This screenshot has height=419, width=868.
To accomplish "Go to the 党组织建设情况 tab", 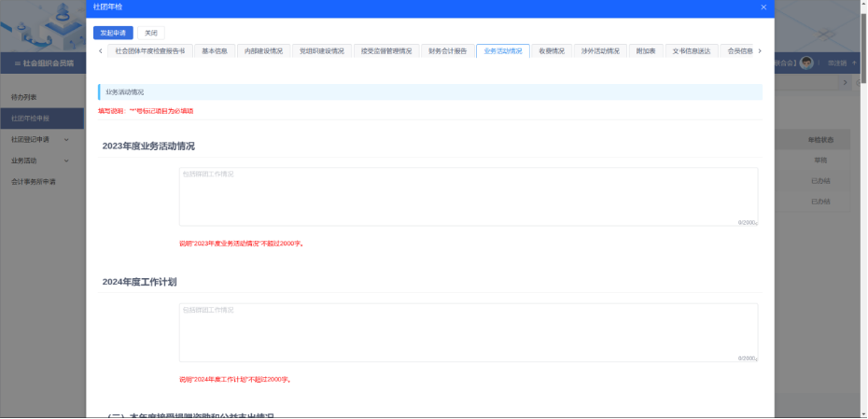I will click(322, 51).
